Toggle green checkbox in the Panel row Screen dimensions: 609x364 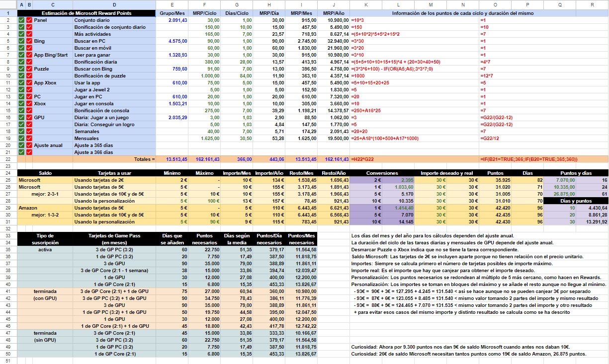21,20
